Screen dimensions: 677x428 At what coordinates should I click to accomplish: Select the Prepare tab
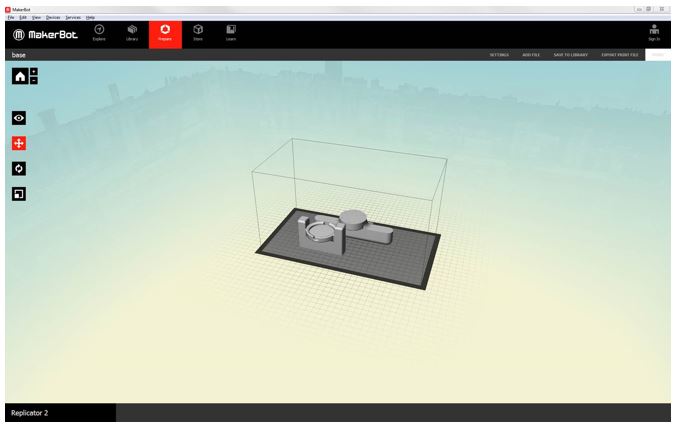165,32
